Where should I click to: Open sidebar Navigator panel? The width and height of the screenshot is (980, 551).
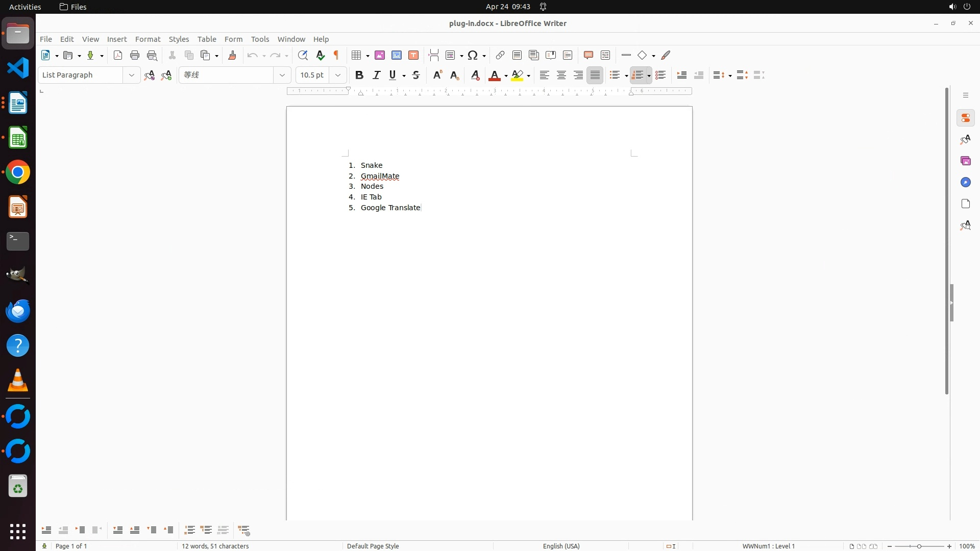965,182
